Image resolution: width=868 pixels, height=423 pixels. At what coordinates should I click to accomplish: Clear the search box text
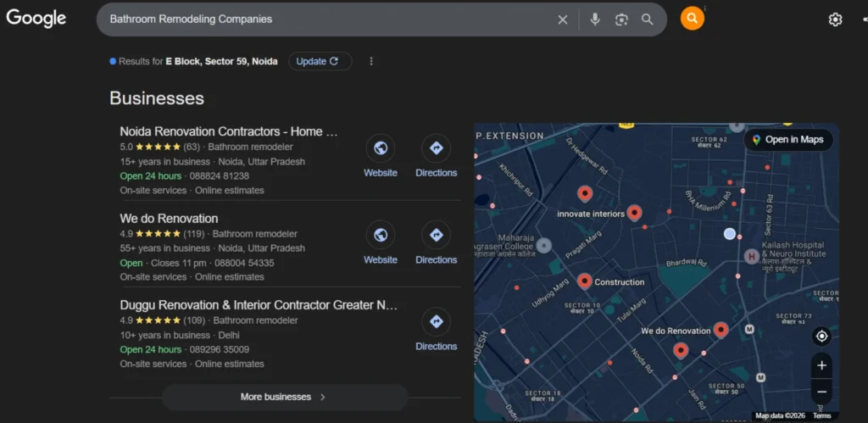pyautogui.click(x=563, y=19)
